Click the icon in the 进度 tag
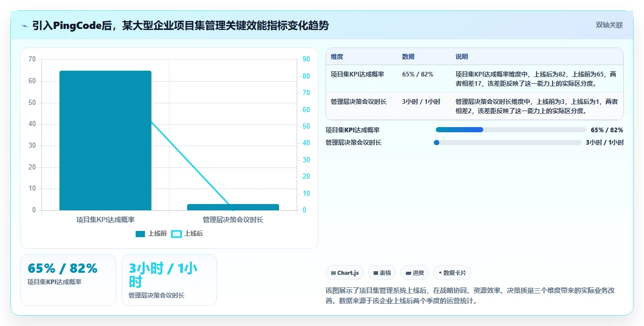Viewport: 644px width, 326px height. coord(408,273)
